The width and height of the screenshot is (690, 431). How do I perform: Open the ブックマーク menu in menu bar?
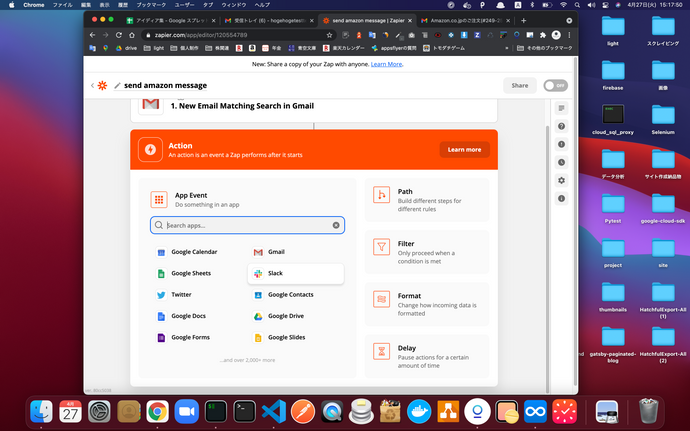point(151,5)
